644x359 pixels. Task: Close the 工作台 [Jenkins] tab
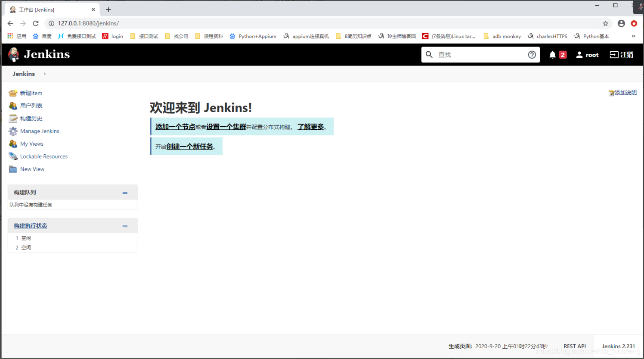93,9
